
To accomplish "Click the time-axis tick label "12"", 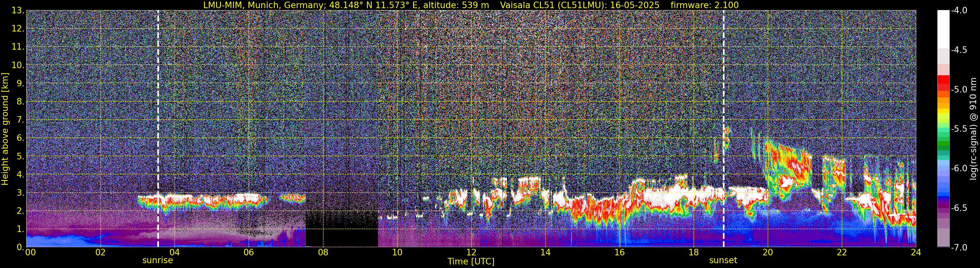I will pos(471,252).
